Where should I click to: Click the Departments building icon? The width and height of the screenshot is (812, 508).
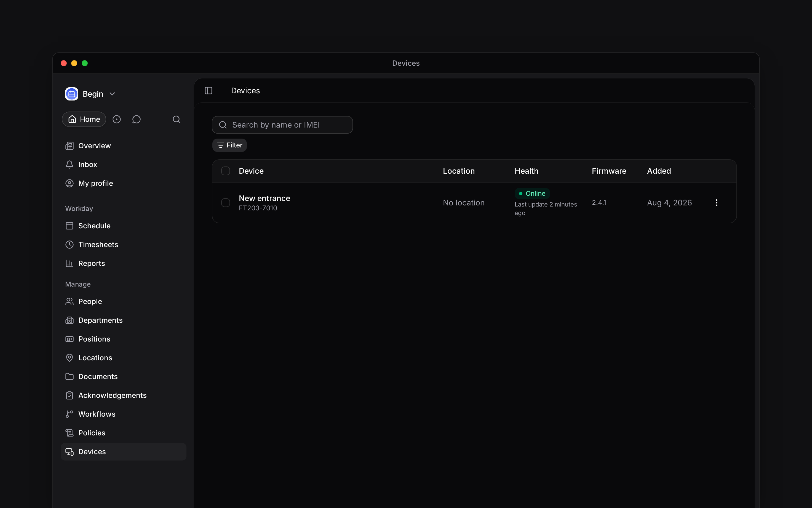70,320
